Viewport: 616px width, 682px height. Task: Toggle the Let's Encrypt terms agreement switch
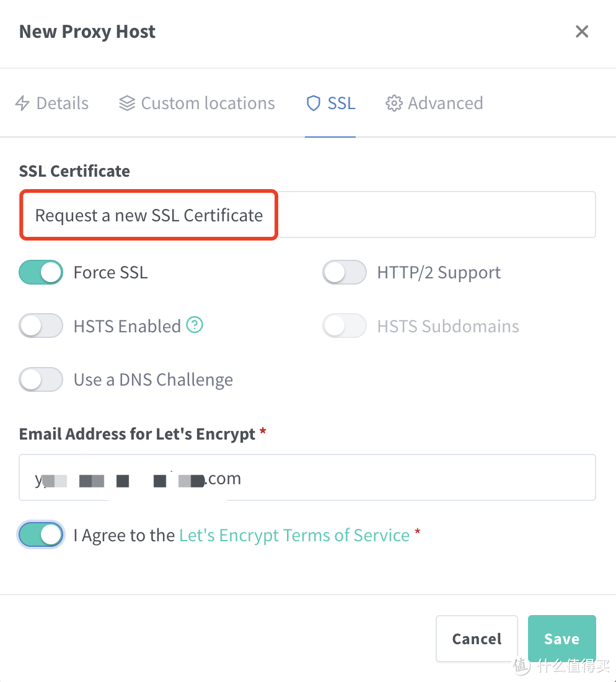pyautogui.click(x=41, y=534)
